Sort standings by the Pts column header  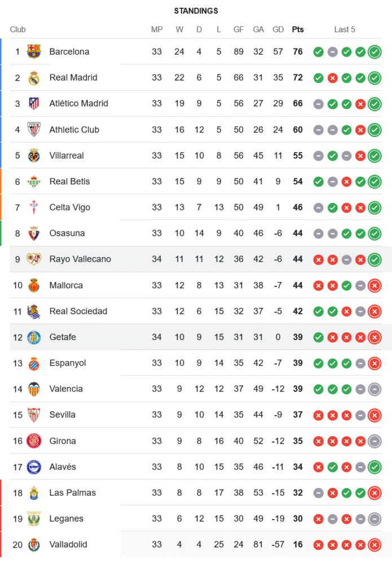tap(297, 29)
